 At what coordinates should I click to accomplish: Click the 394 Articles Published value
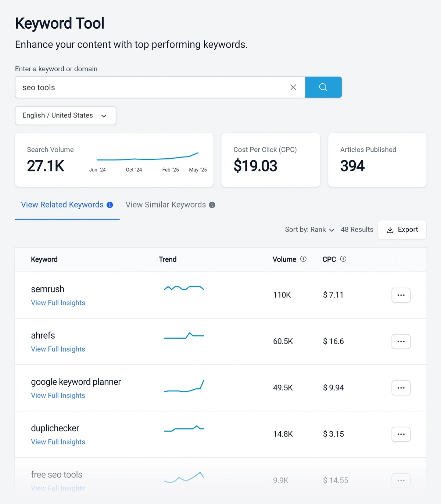point(352,166)
